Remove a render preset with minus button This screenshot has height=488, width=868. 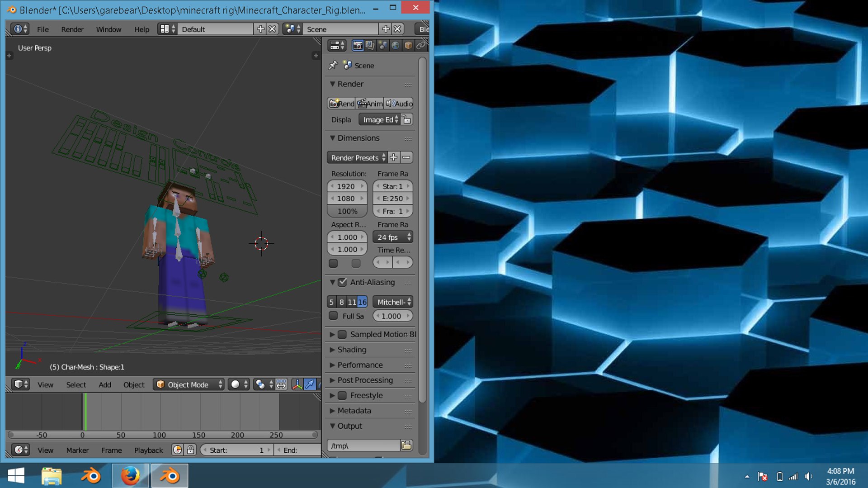click(406, 157)
